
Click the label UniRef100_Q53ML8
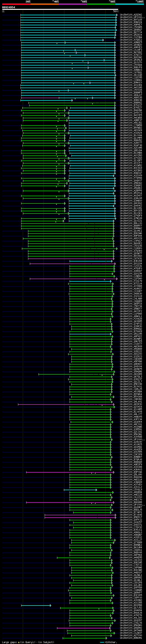point(131,60)
